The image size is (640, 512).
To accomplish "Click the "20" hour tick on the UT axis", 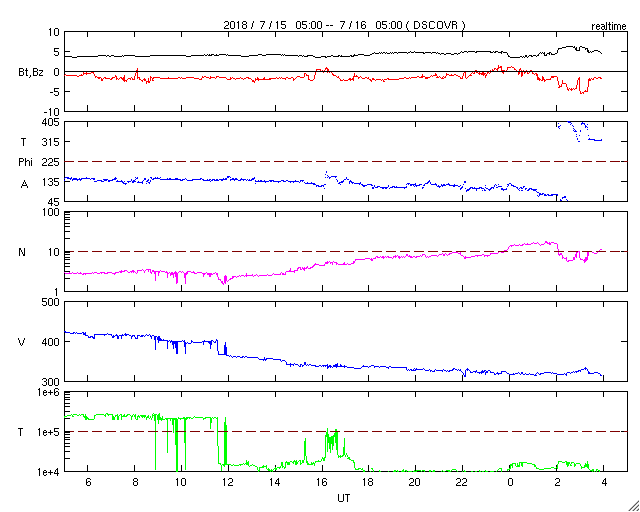I will point(415,483).
